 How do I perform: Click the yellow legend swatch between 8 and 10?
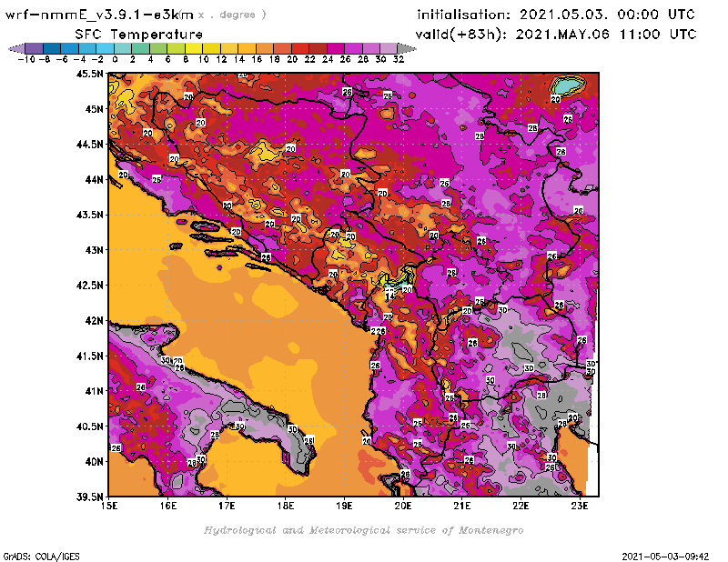point(194,48)
